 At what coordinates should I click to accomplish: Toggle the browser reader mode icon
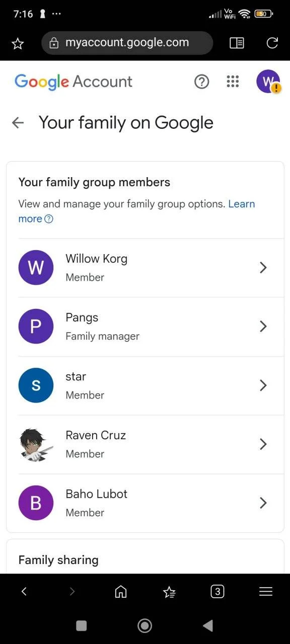pyautogui.click(x=237, y=43)
